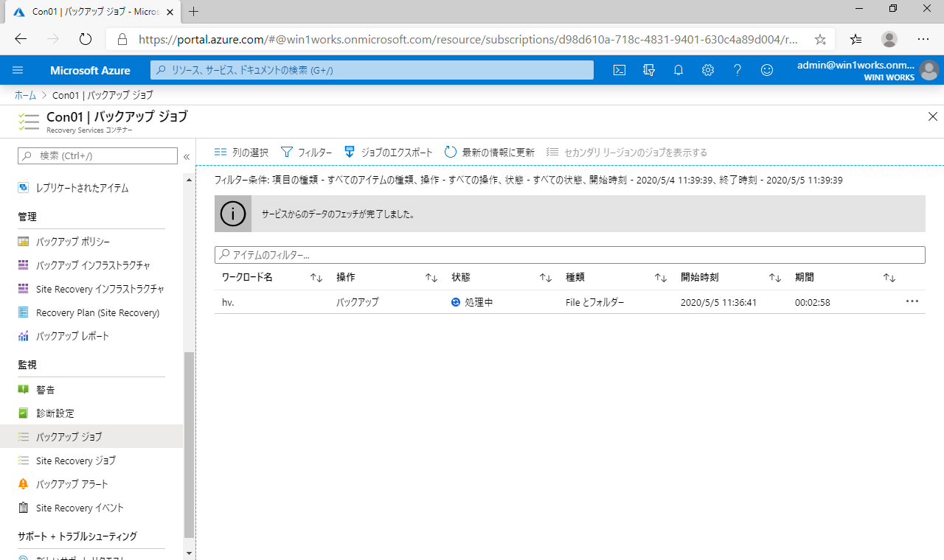
Task: Open the browser settings ellipsis menu
Action: [x=923, y=39]
